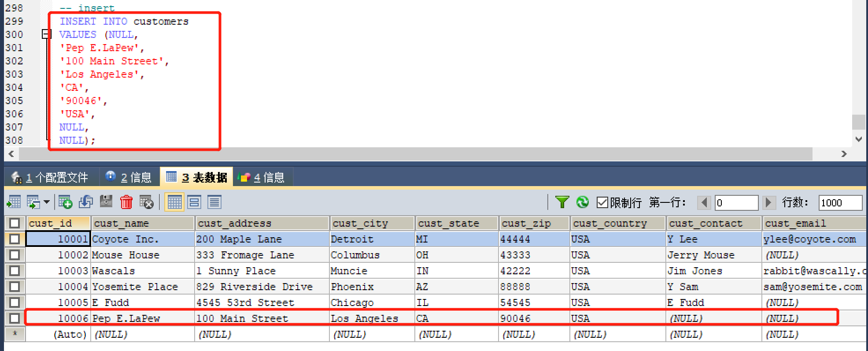Screen dimensions: 868x351
Task: Check the row checkbox for Wascals
Action: click(x=15, y=271)
